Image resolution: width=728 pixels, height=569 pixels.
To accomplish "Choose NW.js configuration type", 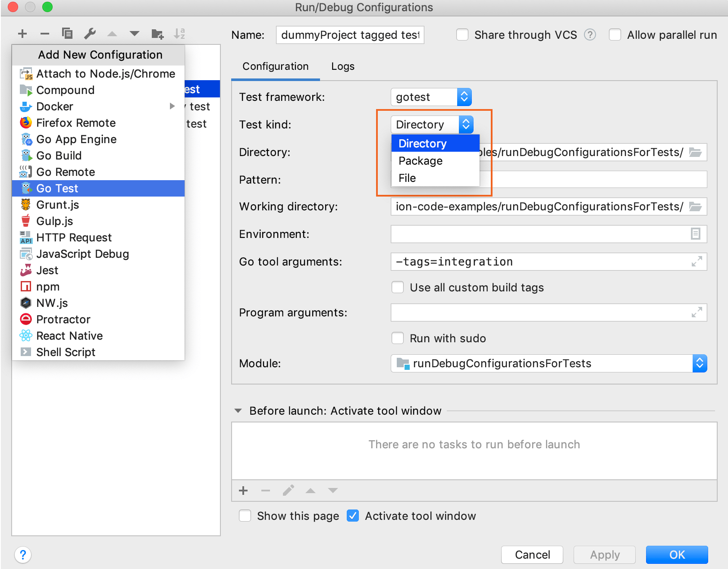I will click(98, 303).
